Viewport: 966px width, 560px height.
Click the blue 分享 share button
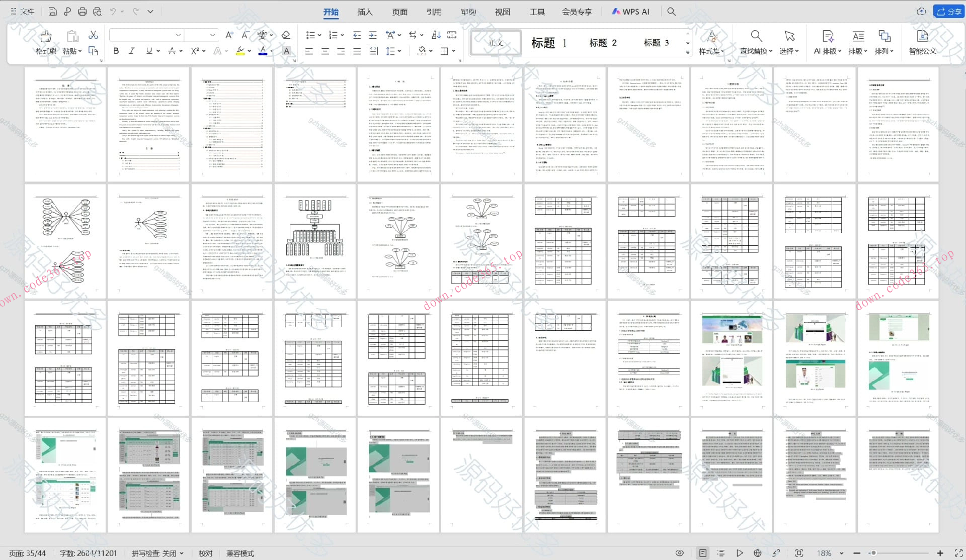(x=948, y=11)
